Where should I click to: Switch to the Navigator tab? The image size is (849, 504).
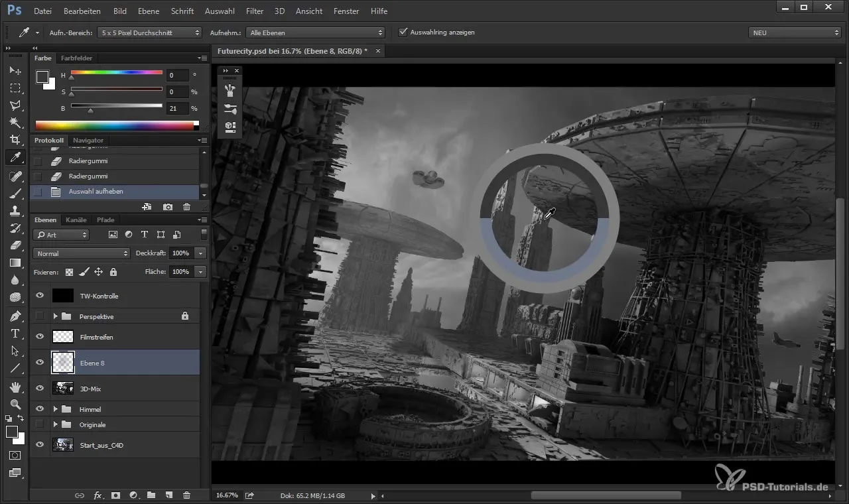[88, 141]
